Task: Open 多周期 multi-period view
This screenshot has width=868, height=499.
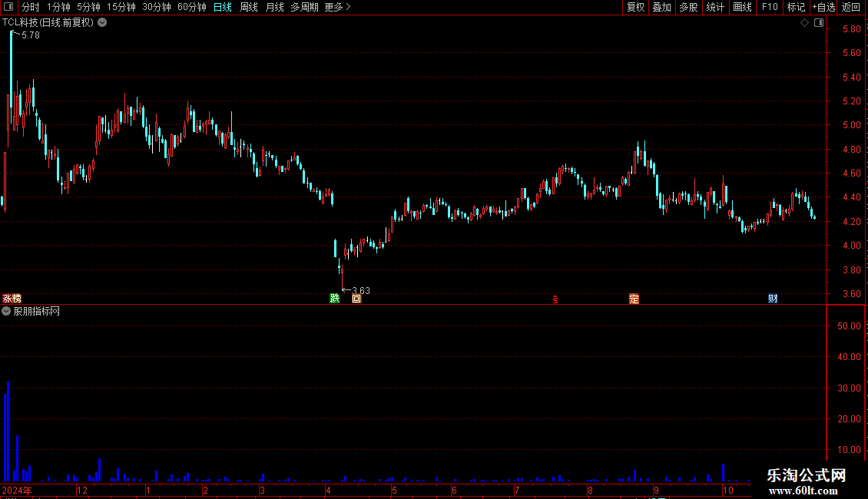Action: pos(304,7)
